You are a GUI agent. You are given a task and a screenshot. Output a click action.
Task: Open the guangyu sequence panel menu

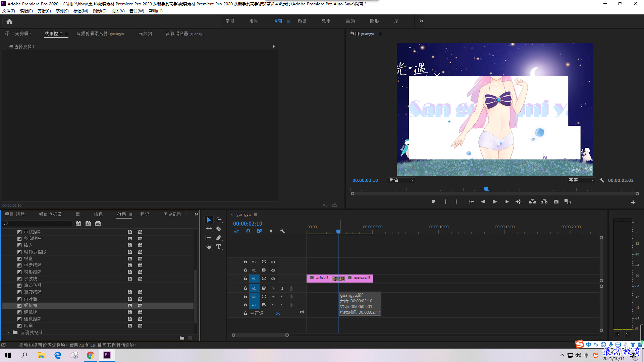pos(256,215)
